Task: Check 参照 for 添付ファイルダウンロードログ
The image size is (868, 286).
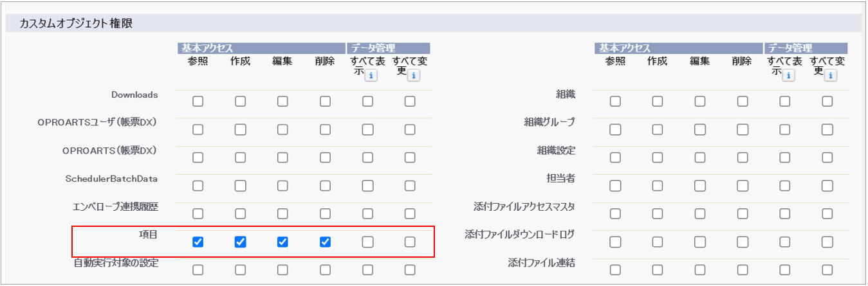Action: 616,242
